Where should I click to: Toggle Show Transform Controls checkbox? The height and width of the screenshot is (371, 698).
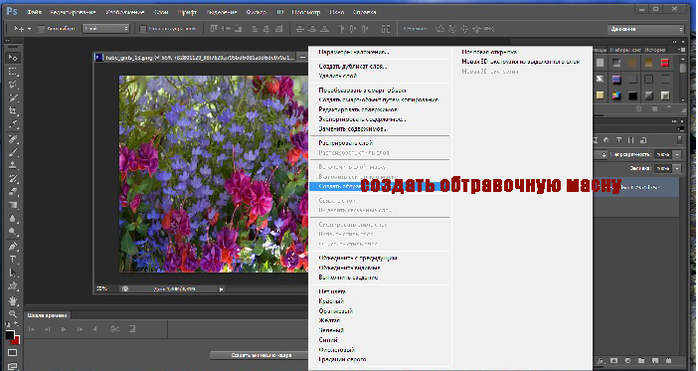point(142,29)
